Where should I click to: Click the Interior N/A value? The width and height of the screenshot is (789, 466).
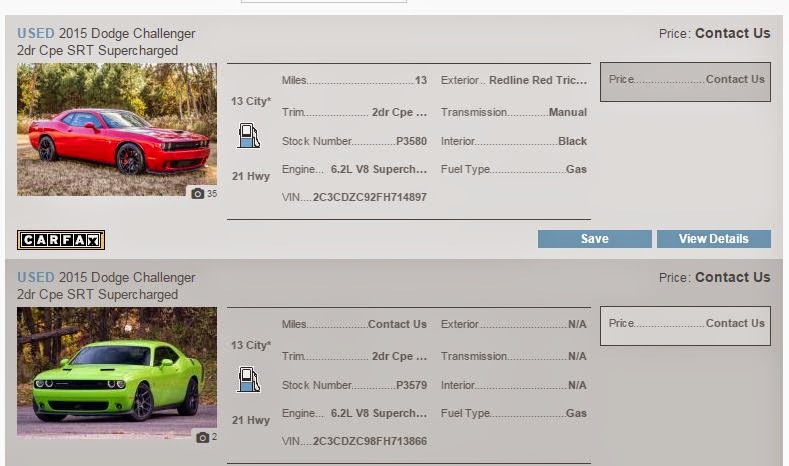[577, 385]
